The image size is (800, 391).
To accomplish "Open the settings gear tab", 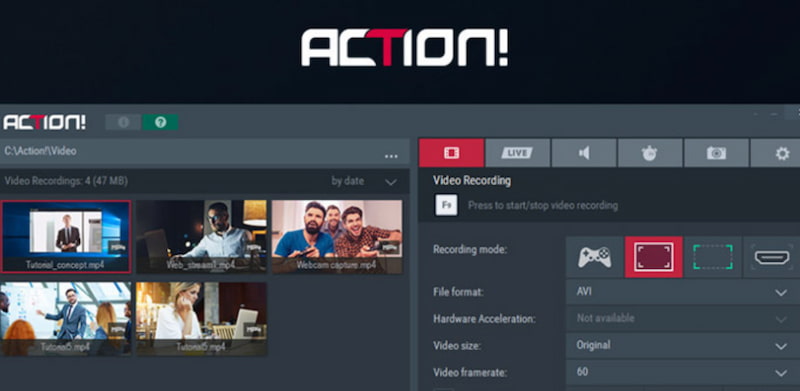I will [776, 153].
